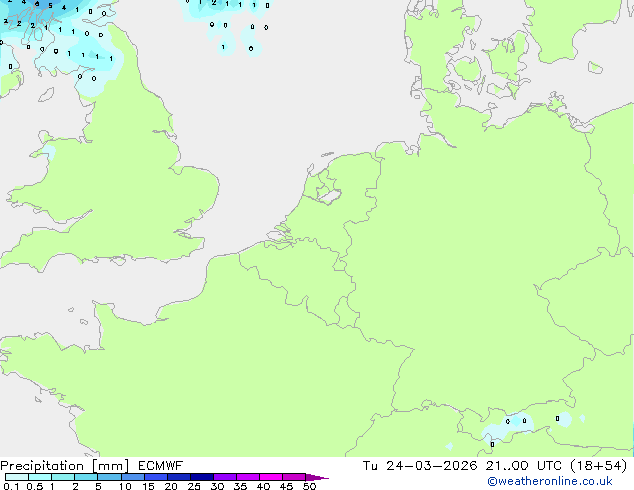Click the '0.5' legend scale label
Image resolution: width=634 pixels, height=490 pixels.
point(35,486)
